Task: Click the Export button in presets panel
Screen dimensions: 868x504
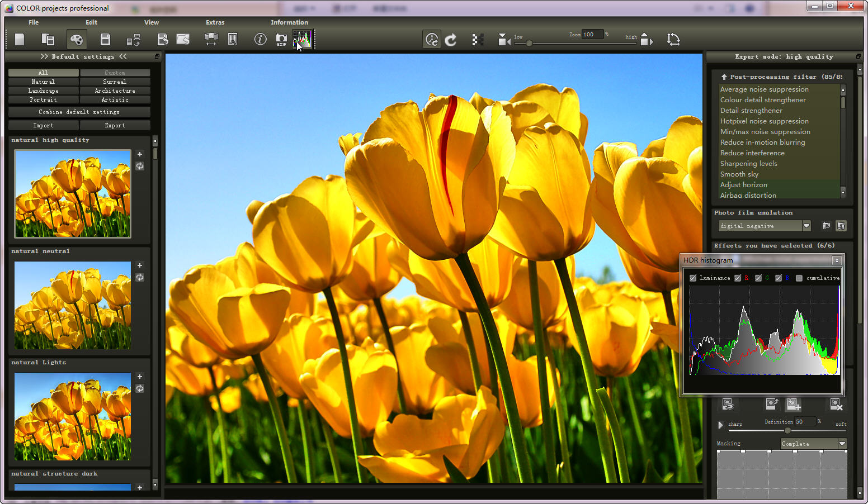Action: click(x=115, y=125)
